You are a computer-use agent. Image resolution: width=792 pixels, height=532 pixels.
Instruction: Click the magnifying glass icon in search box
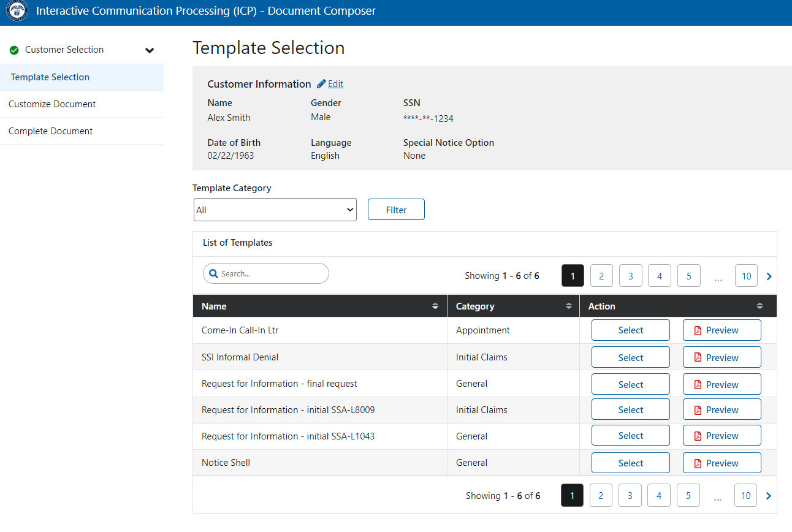tap(214, 274)
